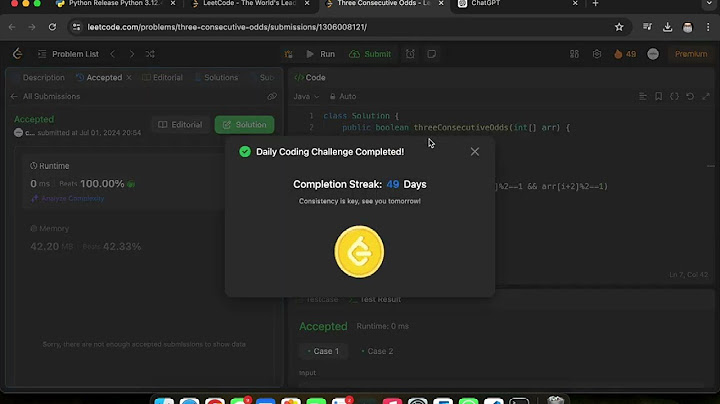The image size is (720, 404).
Task: Open browser tab search dropdown
Action: pos(709,4)
